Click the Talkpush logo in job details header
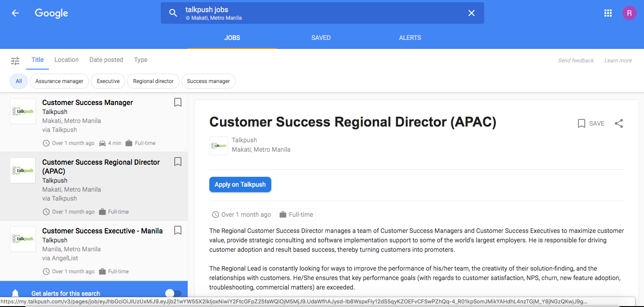 pos(219,145)
